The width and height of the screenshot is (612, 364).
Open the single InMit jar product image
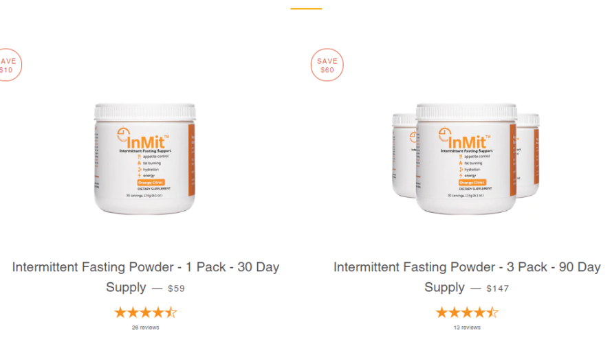click(x=145, y=159)
